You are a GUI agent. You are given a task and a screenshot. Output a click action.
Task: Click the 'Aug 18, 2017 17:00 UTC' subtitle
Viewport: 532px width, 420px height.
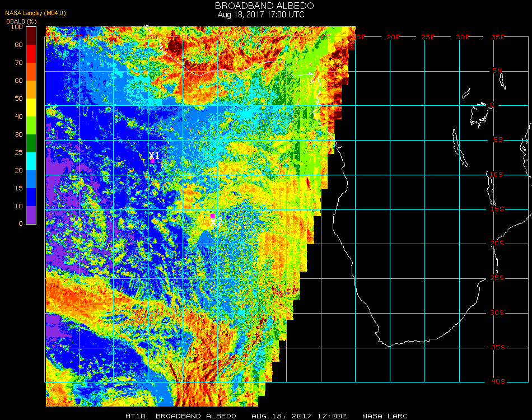(x=261, y=15)
